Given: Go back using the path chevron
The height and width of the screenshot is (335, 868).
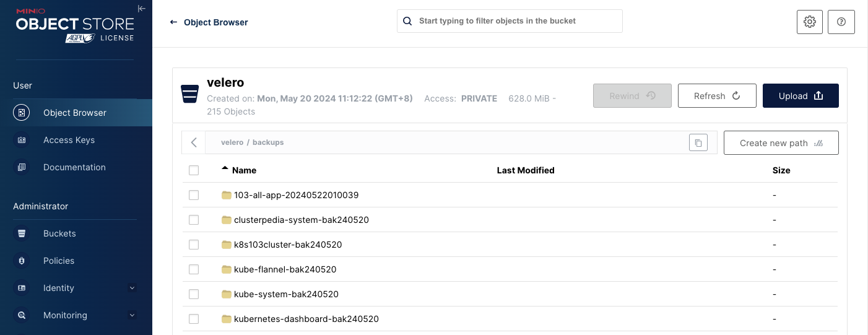Looking at the screenshot, I should click(194, 142).
